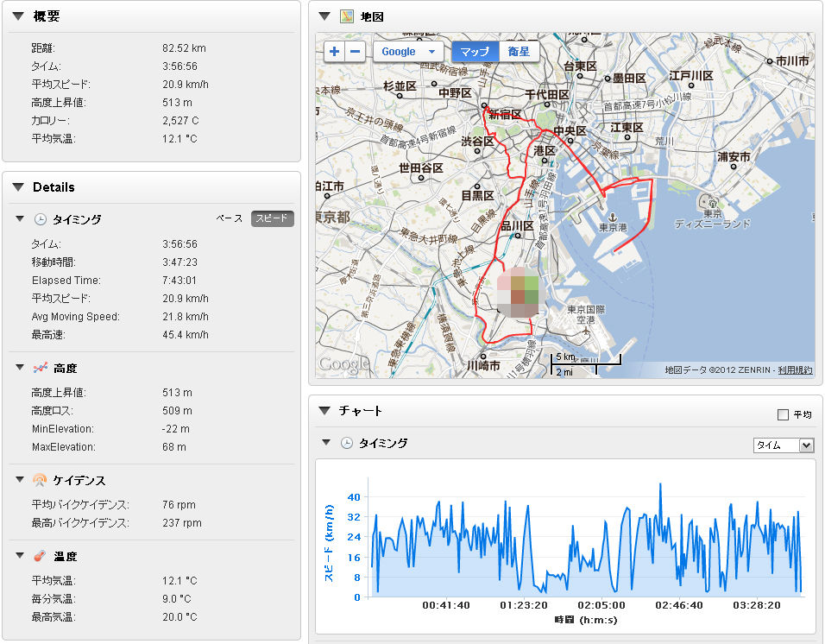Viewport: 825px width, 644px height.
Task: Collapse the ケイデンス cadence section
Action: coord(20,480)
